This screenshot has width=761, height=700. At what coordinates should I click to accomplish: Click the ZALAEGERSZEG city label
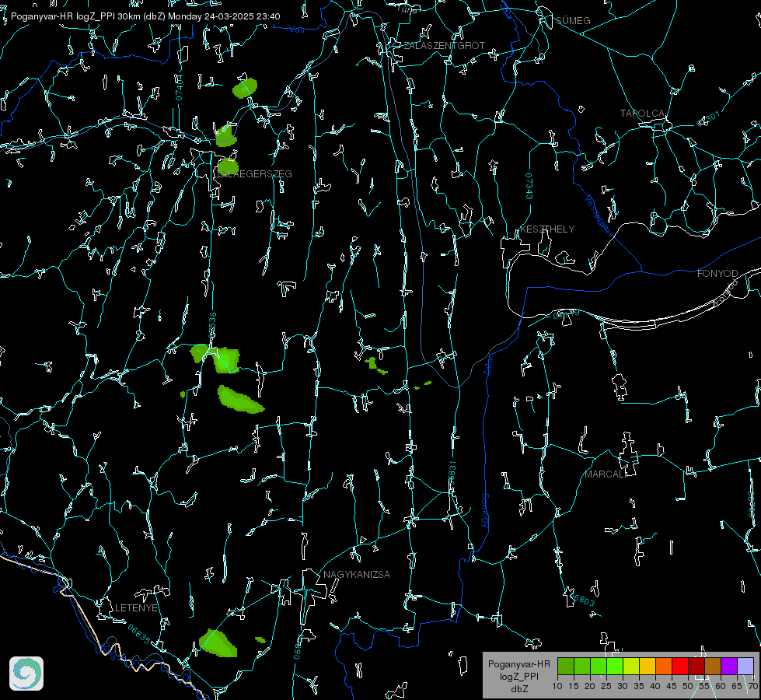(x=254, y=173)
